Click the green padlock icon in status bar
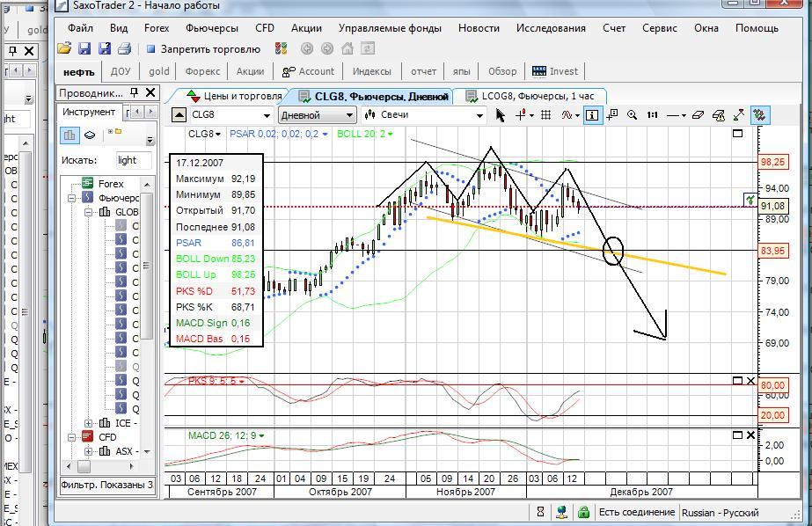The width and height of the screenshot is (812, 526). tap(583, 512)
